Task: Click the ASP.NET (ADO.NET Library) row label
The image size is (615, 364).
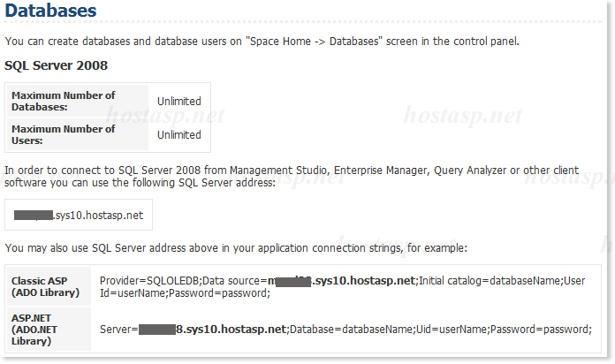Action: point(41,329)
